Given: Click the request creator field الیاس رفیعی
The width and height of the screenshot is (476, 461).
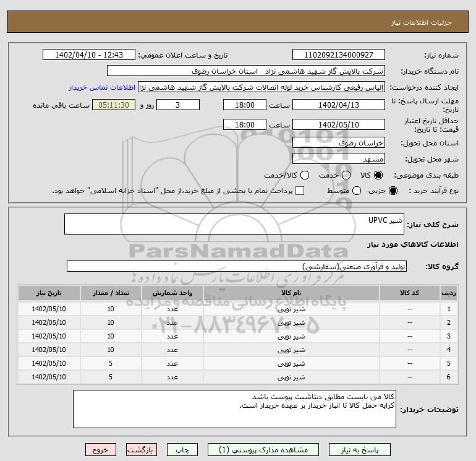Looking at the screenshot, I should pyautogui.click(x=261, y=87).
